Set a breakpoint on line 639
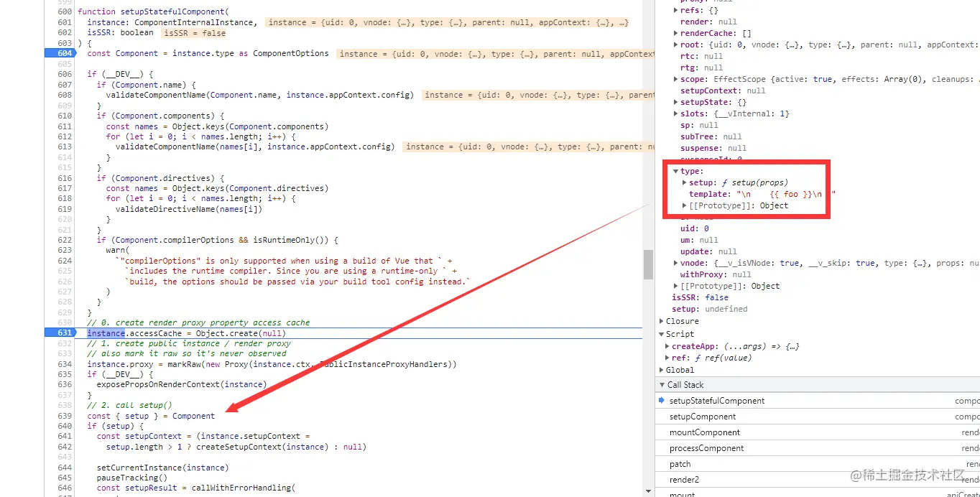 [x=65, y=416]
